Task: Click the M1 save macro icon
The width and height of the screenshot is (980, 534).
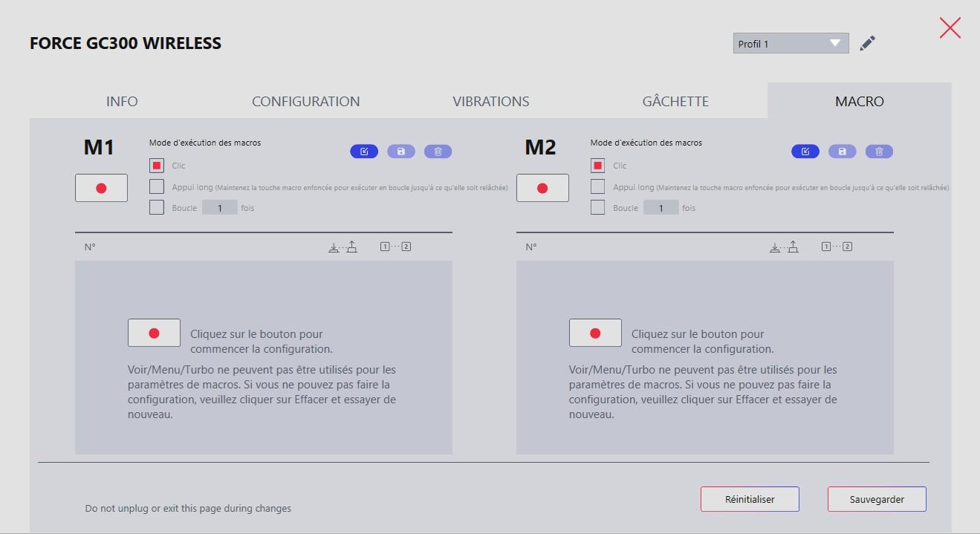Action: (401, 152)
